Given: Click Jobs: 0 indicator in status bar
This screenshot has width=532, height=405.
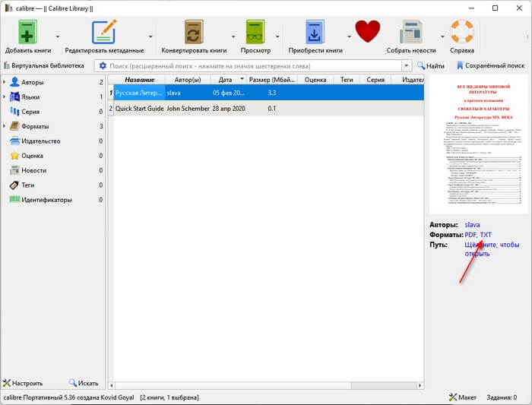Looking at the screenshot, I should (502, 397).
